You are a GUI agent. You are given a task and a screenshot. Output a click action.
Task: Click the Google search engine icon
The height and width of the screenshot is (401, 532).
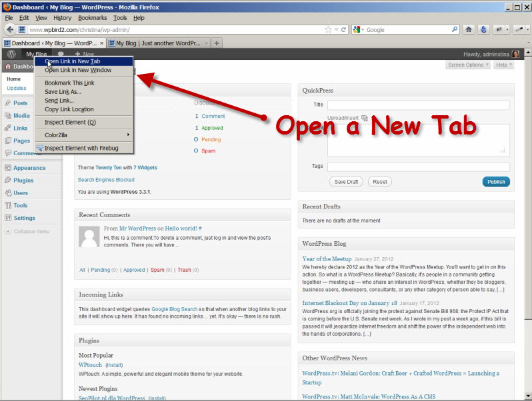[356, 29]
